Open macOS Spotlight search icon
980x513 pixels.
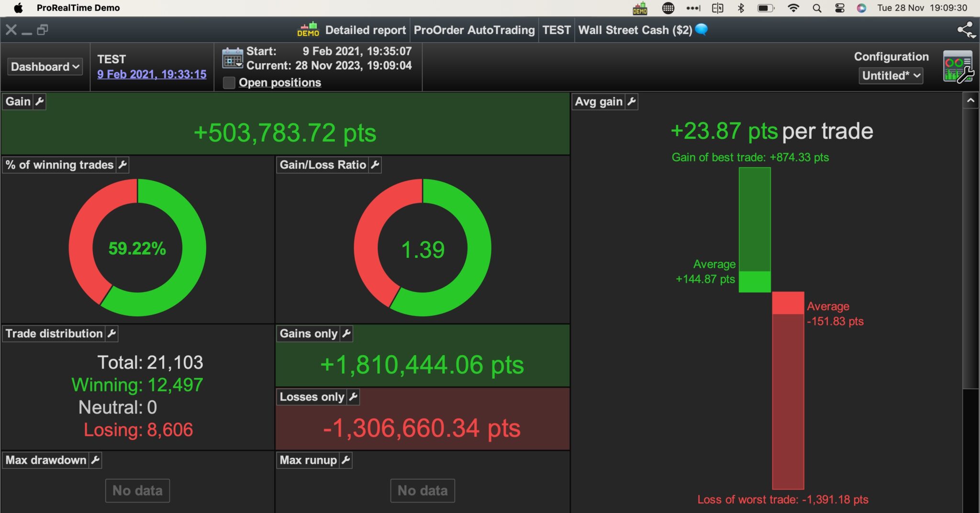817,8
